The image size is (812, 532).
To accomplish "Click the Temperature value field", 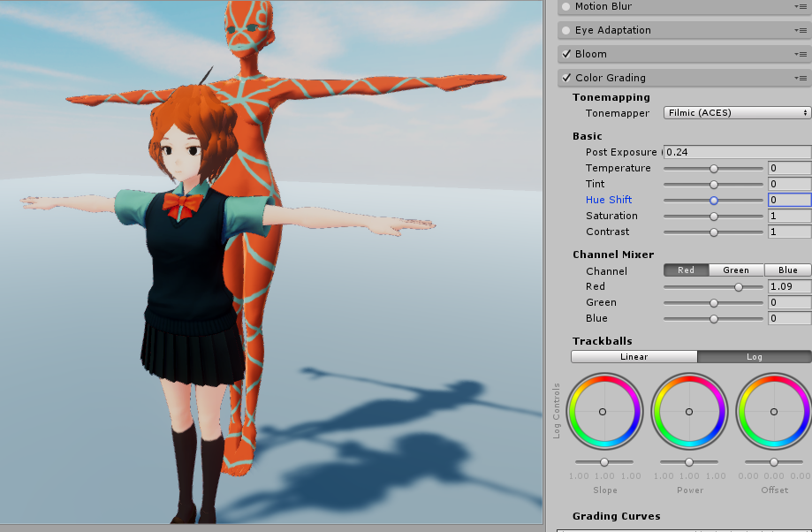I will (x=790, y=168).
